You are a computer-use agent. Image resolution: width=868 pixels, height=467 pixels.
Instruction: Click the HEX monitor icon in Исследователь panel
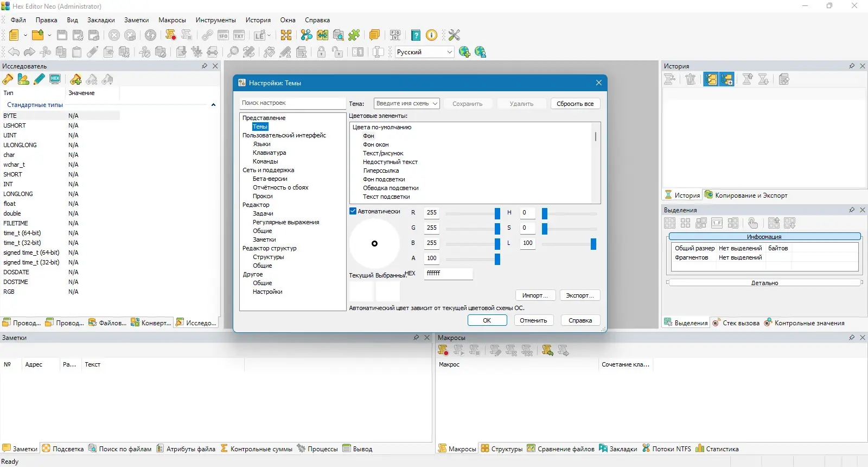55,79
